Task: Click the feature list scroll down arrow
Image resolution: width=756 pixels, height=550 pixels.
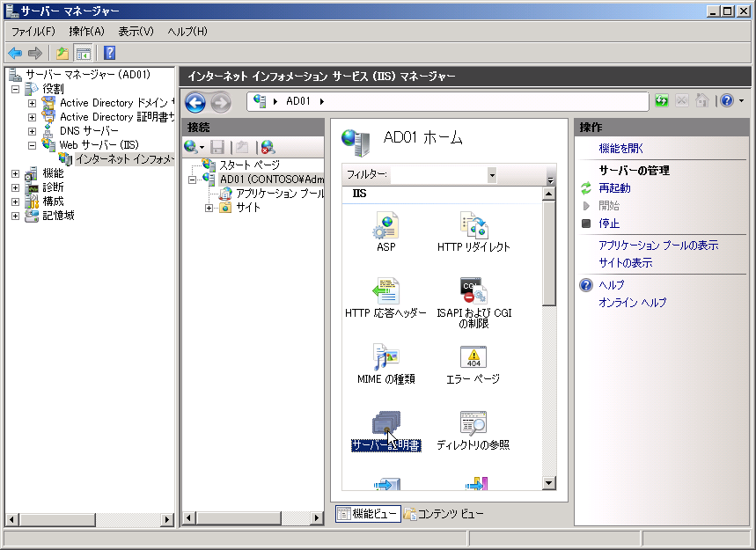Action: [x=548, y=483]
